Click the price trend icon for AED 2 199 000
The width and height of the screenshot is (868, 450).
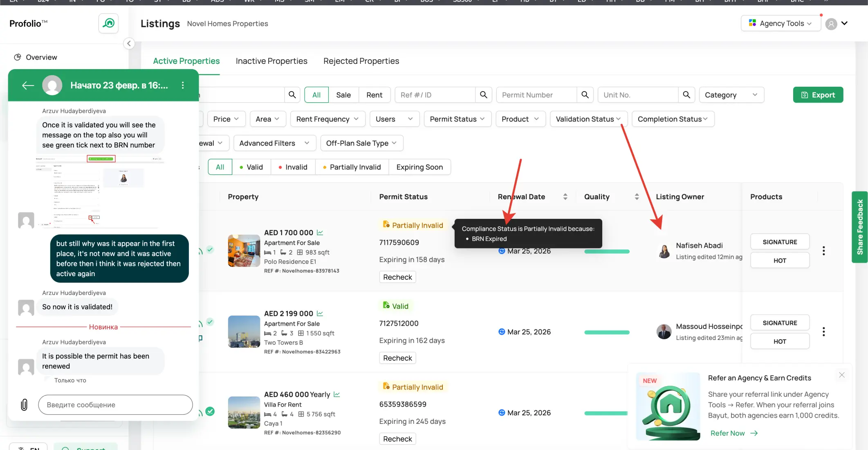320,313
